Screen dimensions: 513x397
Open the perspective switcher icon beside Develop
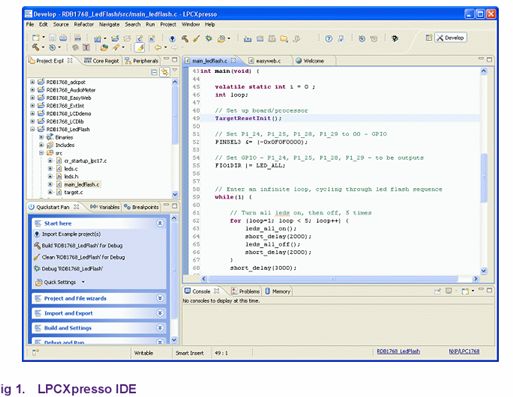[x=429, y=38]
